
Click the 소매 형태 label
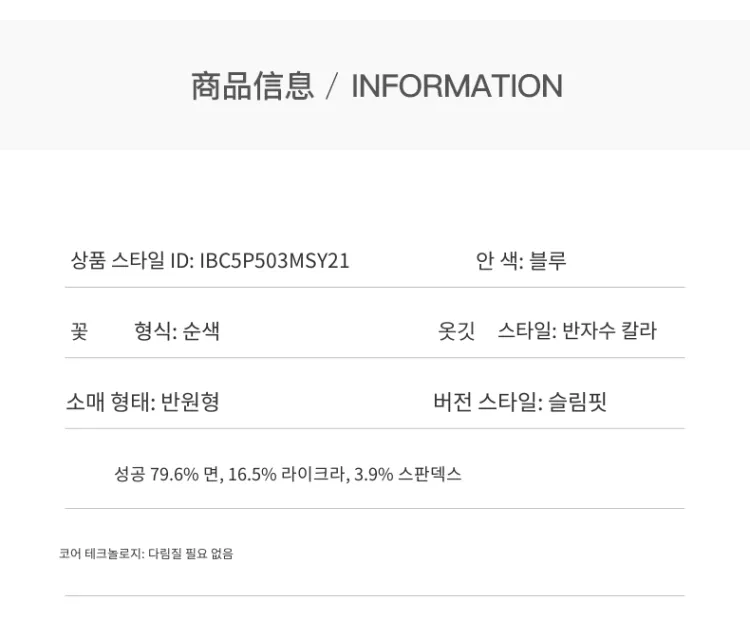[110, 403]
